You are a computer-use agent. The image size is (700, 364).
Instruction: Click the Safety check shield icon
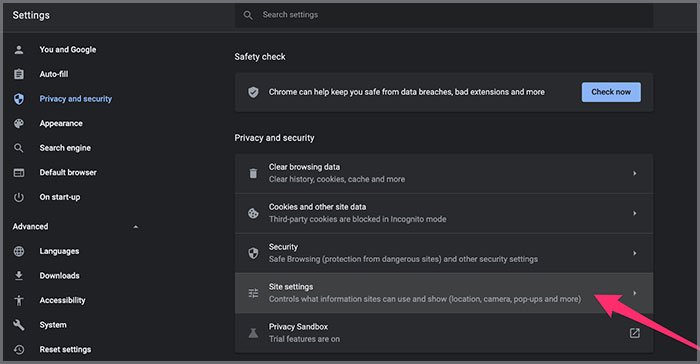pos(253,92)
